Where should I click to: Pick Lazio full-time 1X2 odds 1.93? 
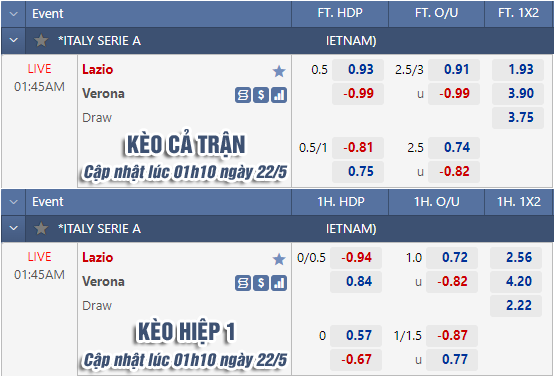pyautogui.click(x=518, y=70)
